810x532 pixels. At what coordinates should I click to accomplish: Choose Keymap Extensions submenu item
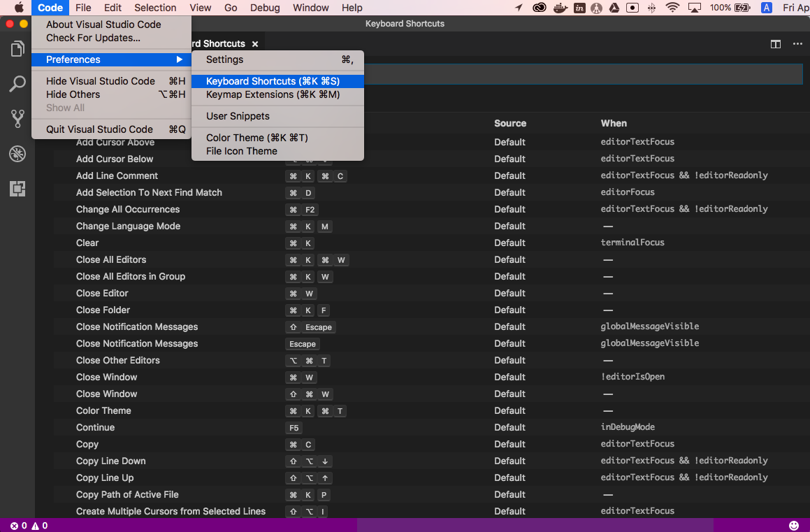[x=277, y=94]
